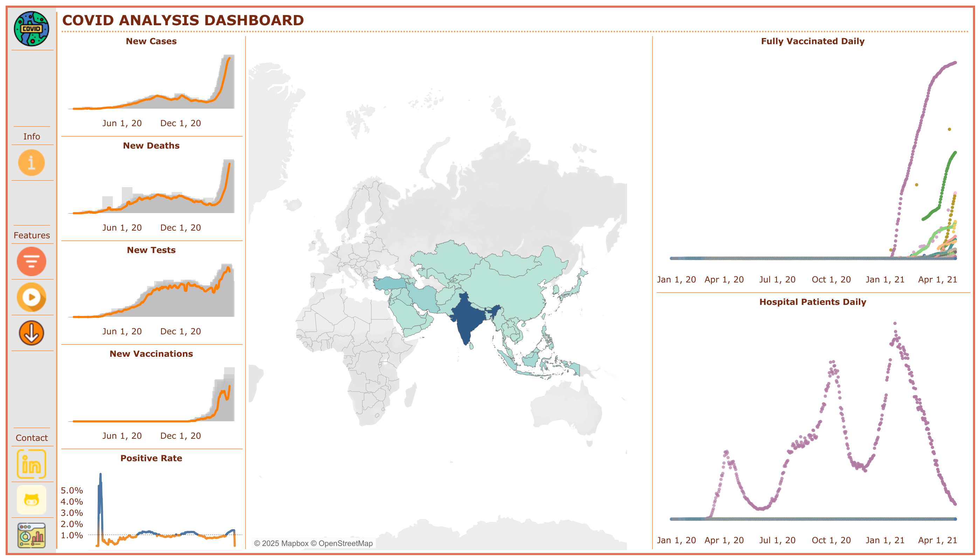
Task: Click the Contact sidebar label
Action: [x=32, y=438]
